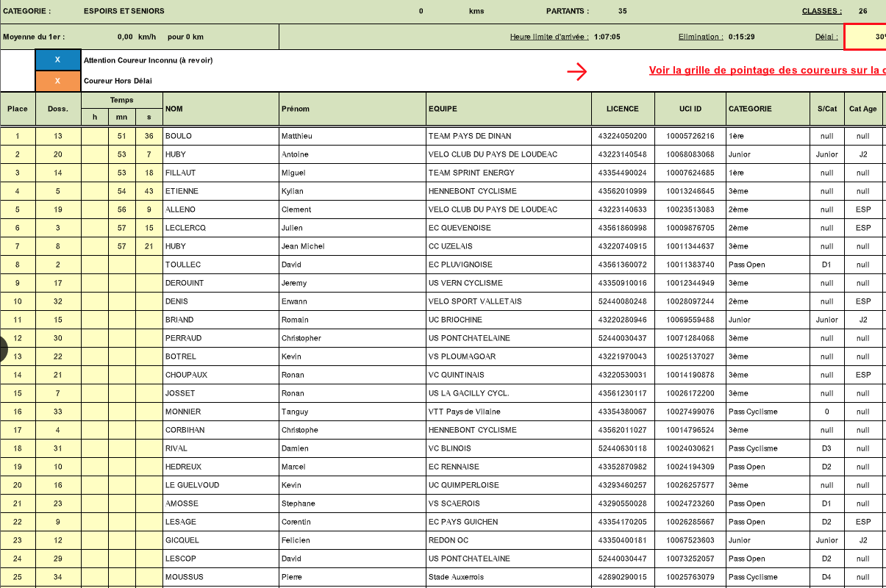The height and width of the screenshot is (588, 886).
Task: Select the NOM column header
Action: coord(221,109)
